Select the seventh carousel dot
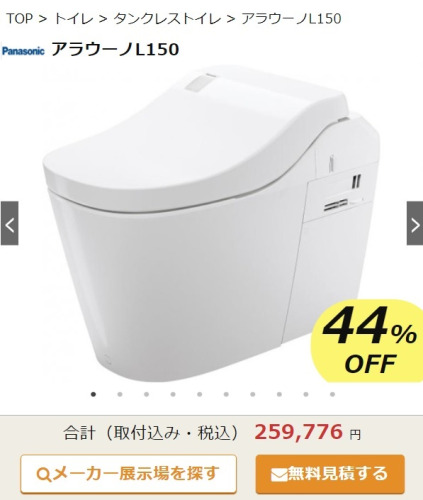Screen dimensions: 423x500 tap(253, 394)
